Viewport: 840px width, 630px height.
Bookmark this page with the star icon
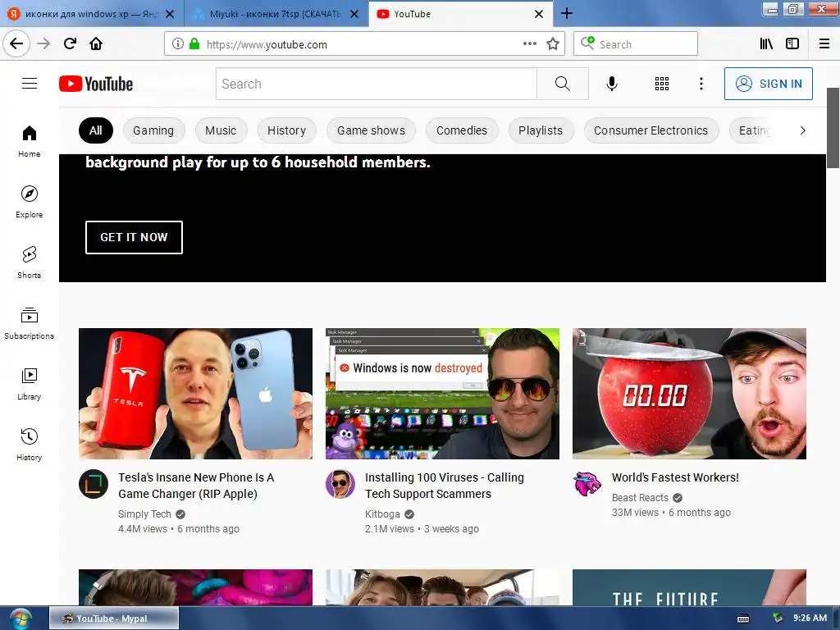point(553,44)
